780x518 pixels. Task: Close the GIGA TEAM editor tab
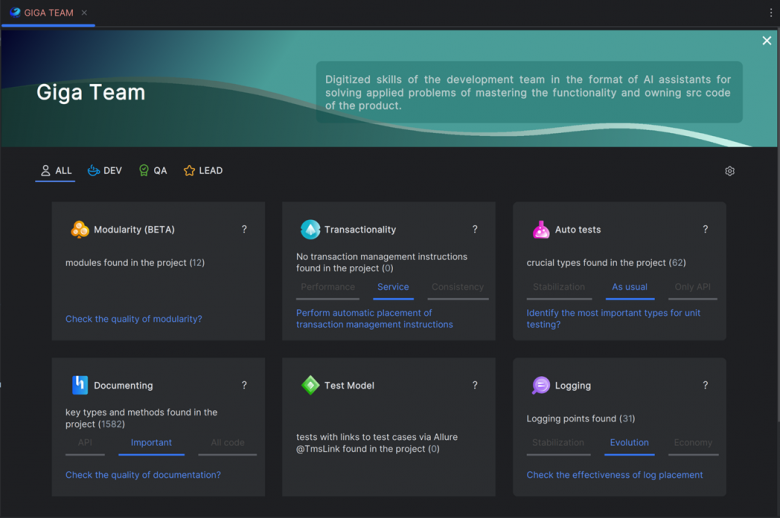coord(84,13)
